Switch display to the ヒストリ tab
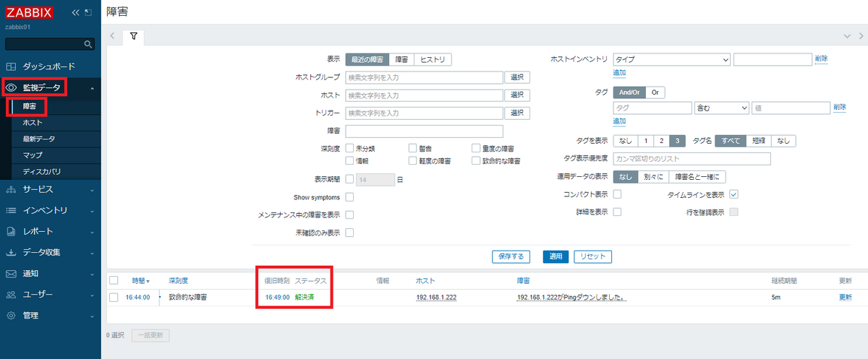 433,59
